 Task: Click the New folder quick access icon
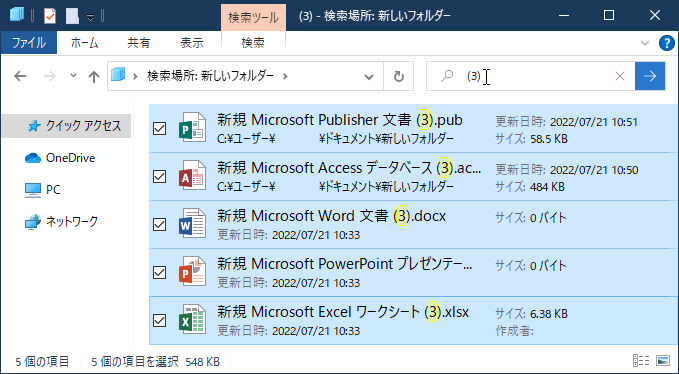(72, 16)
